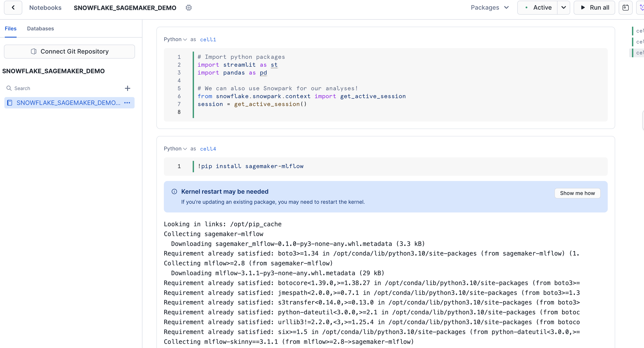The image size is (644, 348).
Task: Switch to the Databases tab
Action: 40,28
